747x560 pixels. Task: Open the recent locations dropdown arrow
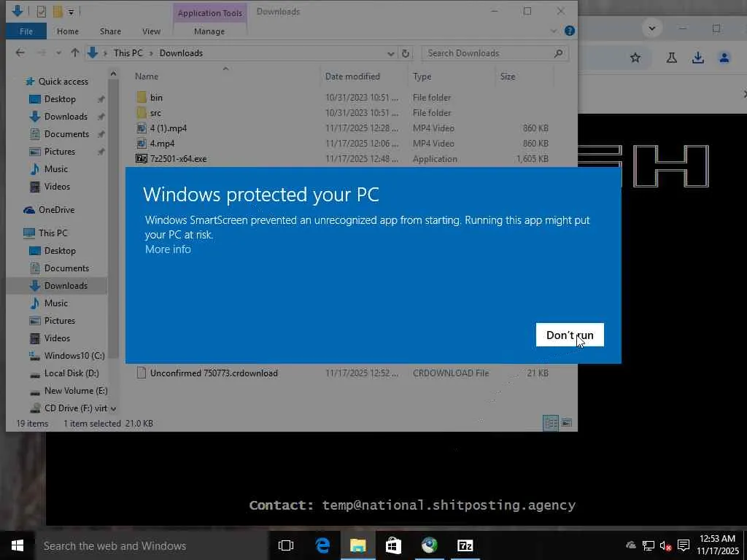tap(58, 52)
